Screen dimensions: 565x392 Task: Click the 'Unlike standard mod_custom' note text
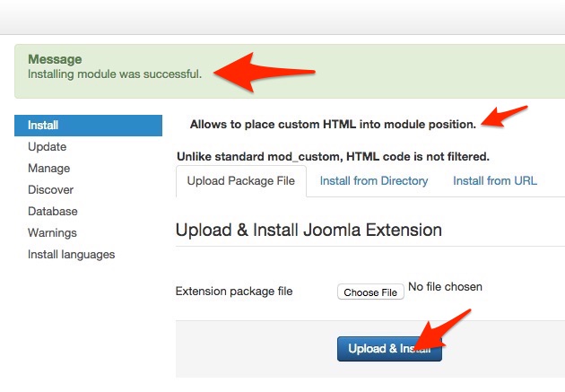333,156
